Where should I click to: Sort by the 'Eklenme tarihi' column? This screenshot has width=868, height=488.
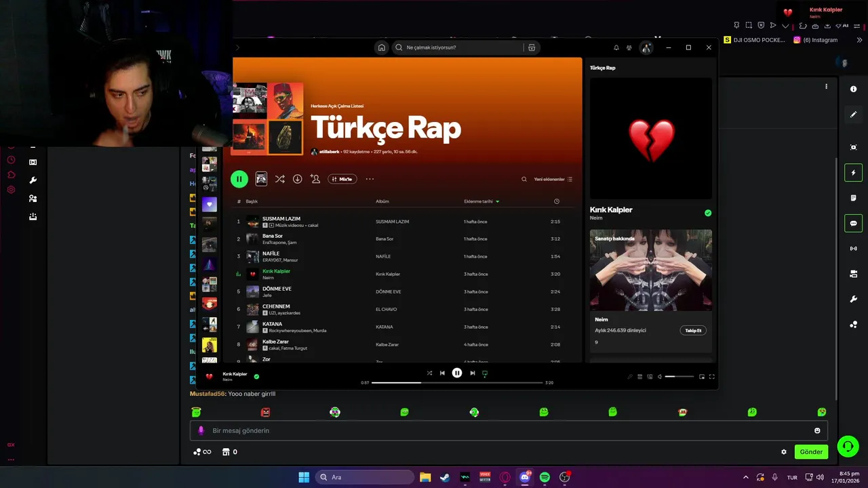click(481, 201)
